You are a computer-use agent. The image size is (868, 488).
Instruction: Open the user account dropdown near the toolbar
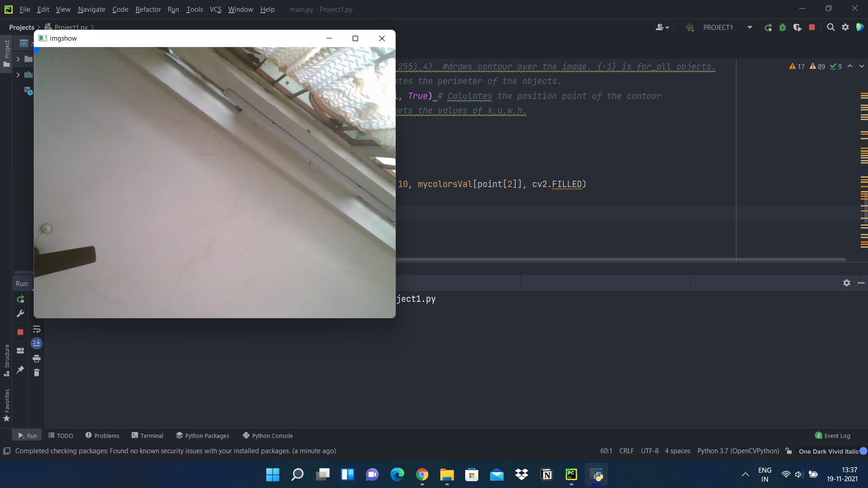[662, 27]
